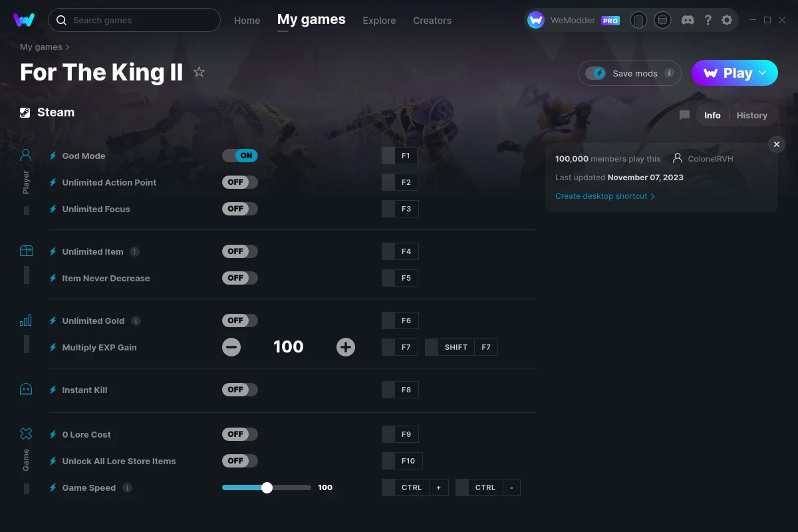The height and width of the screenshot is (532, 798).
Task: Expand the Play button dropdown arrow
Action: 763,73
